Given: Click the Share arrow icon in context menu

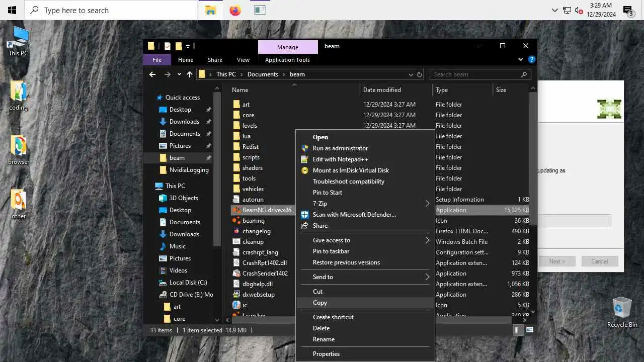Looking at the screenshot, I should [304, 226].
